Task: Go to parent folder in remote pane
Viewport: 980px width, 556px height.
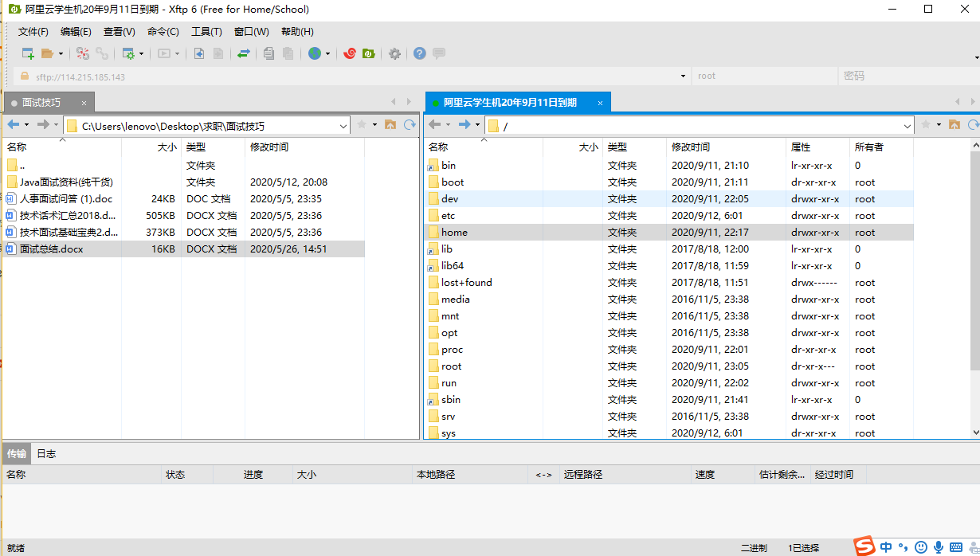Action: pyautogui.click(x=955, y=125)
